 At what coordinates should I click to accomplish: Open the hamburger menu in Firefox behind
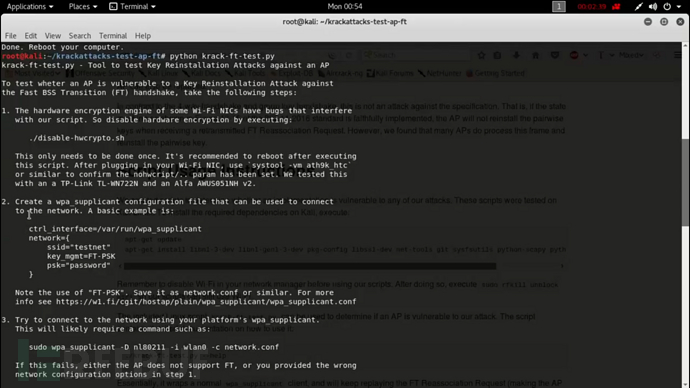678,55
